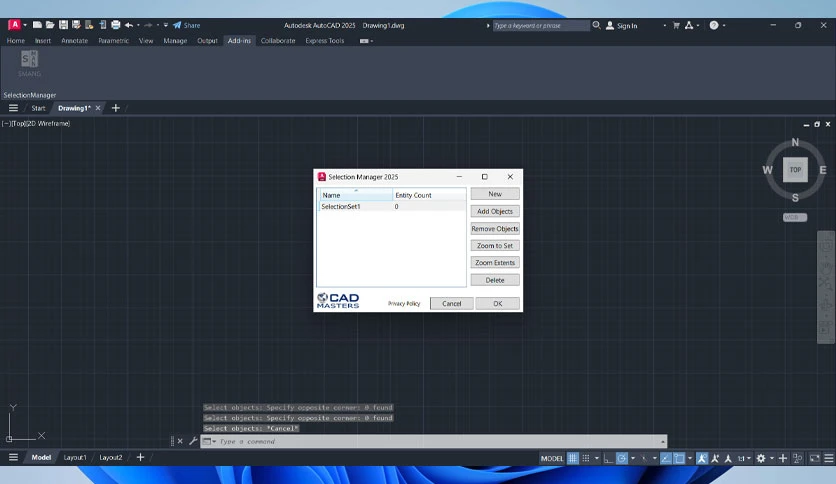Sort by Name column header
This screenshot has width=836, height=484.
[x=356, y=195]
